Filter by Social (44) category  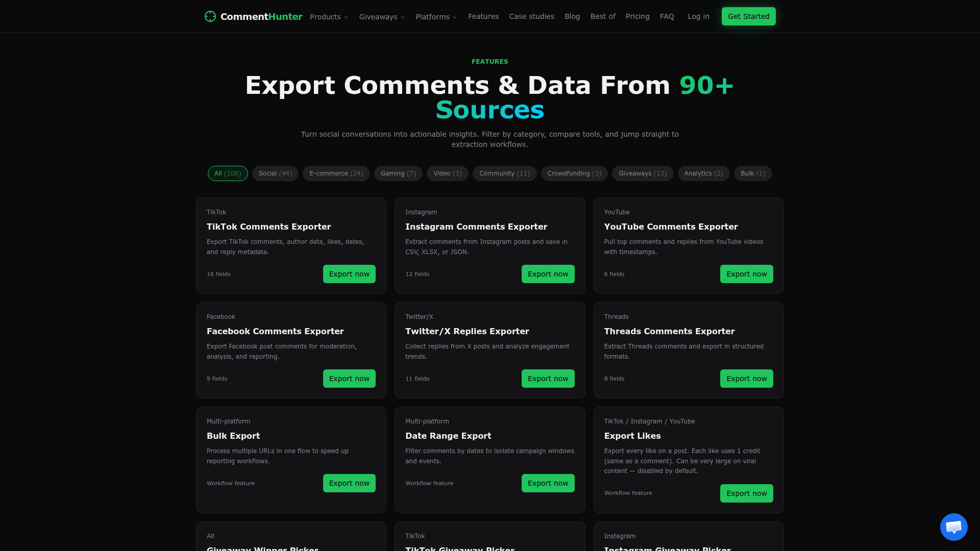tap(275, 173)
